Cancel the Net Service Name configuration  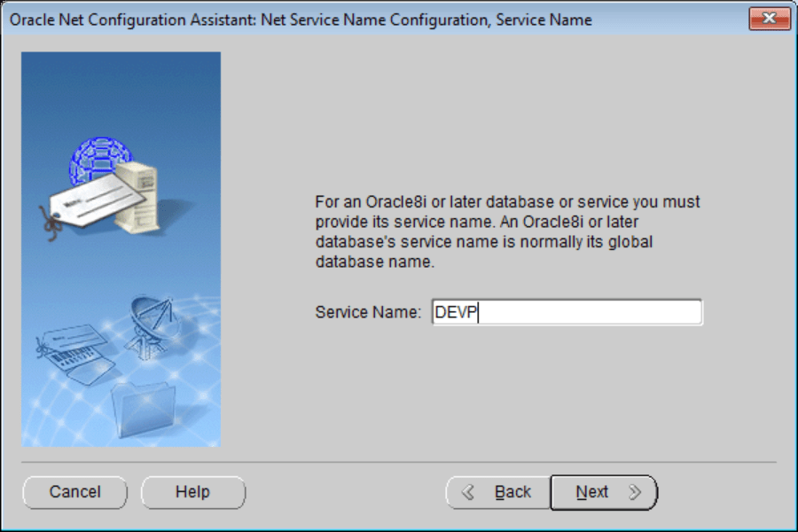74,492
